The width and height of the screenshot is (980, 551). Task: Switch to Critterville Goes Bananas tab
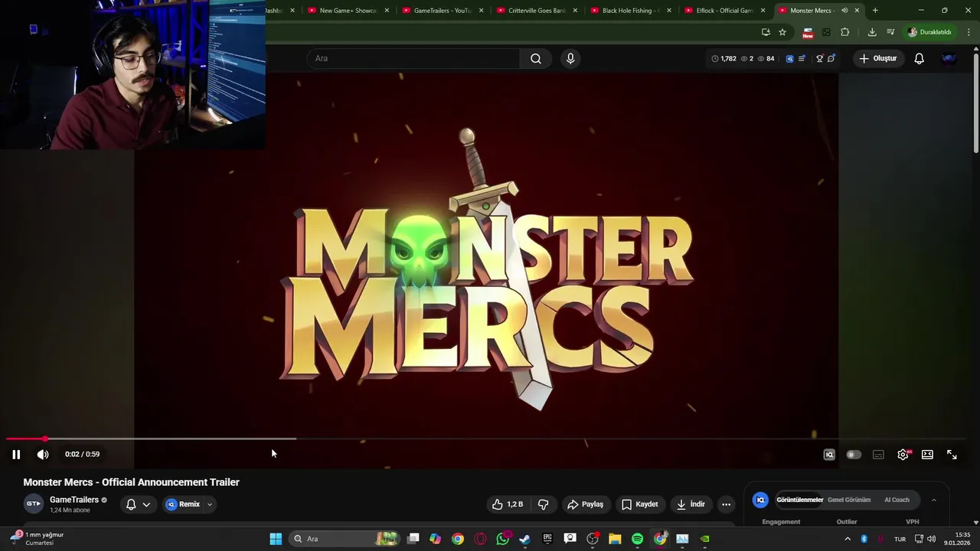coord(537,11)
